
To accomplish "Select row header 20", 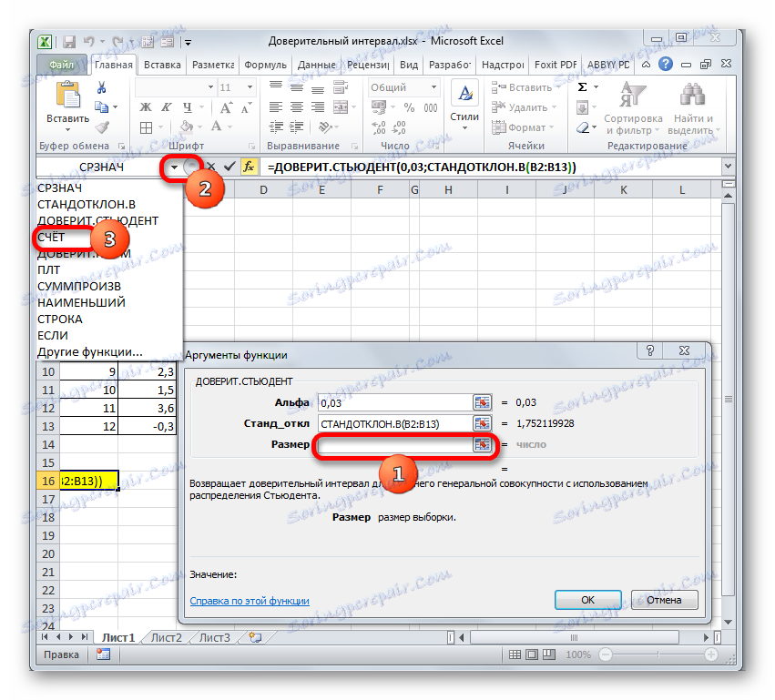I will pyautogui.click(x=48, y=553).
